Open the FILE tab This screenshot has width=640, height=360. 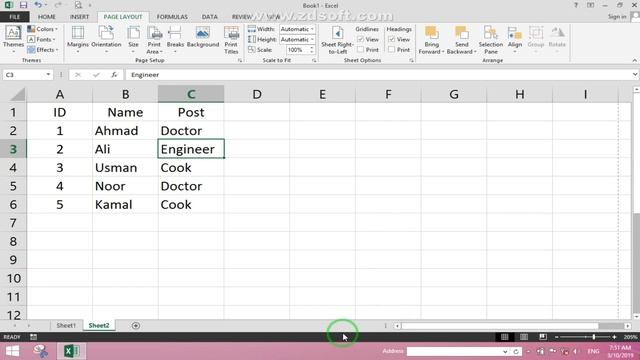point(14,17)
